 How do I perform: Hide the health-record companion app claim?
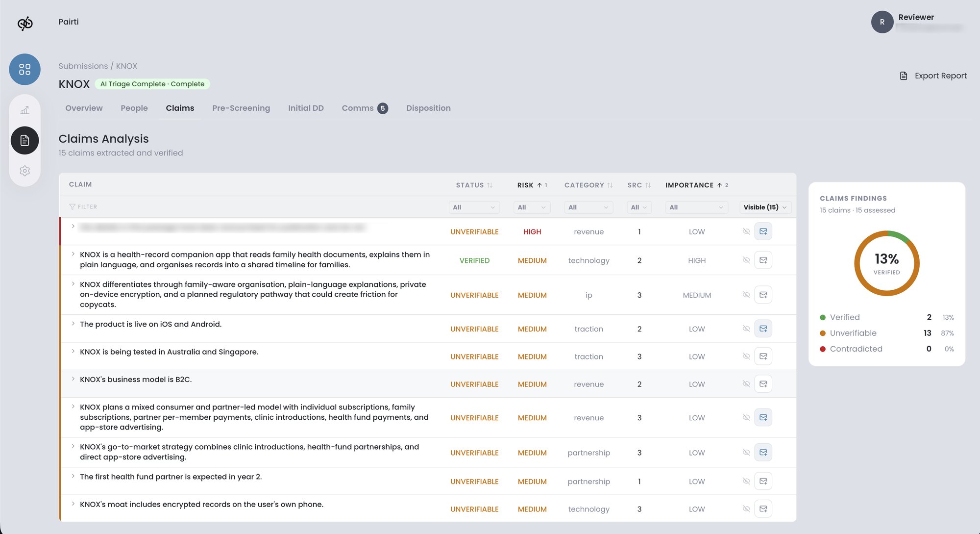(x=746, y=260)
